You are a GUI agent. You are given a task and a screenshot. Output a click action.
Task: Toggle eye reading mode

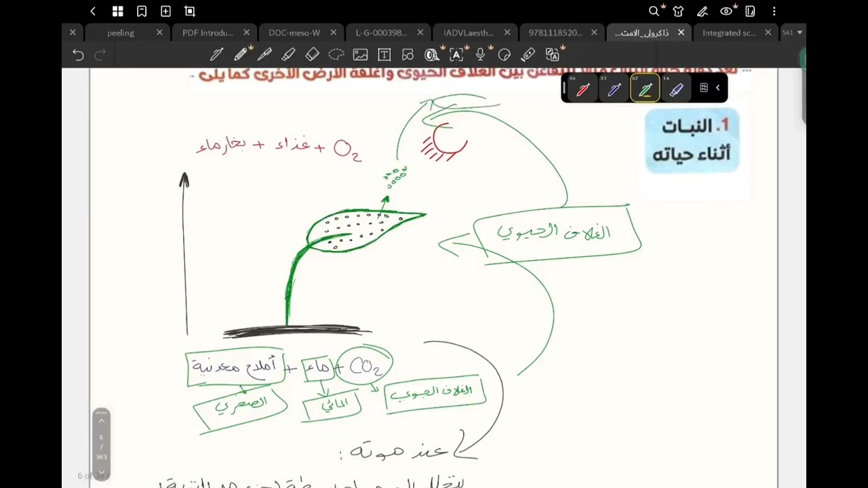[726, 11]
